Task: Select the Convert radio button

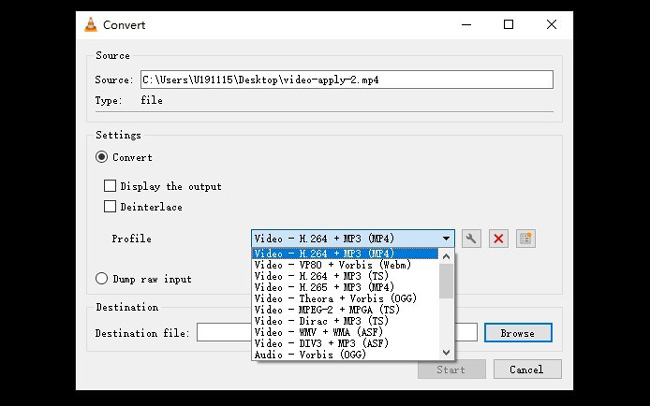Action: click(x=102, y=157)
